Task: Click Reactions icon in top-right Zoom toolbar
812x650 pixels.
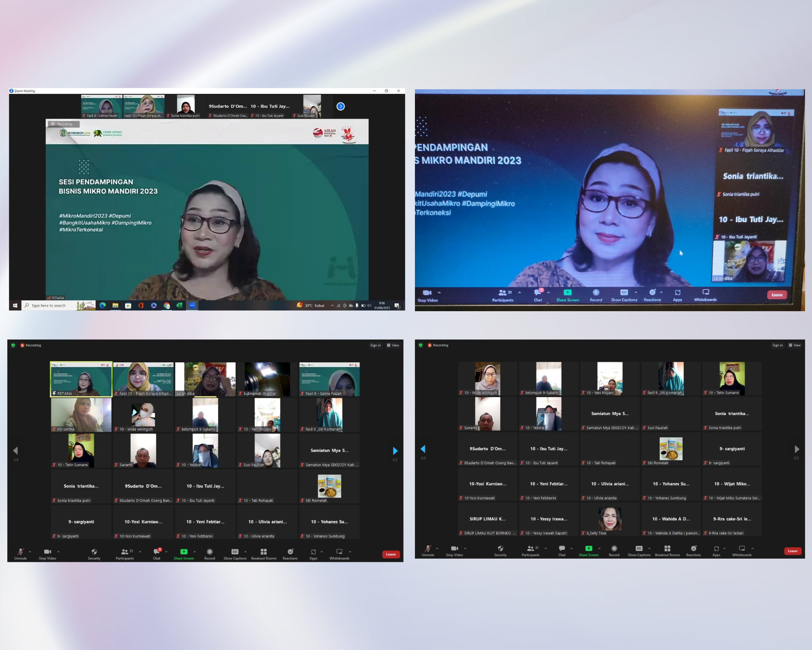Action: point(652,292)
